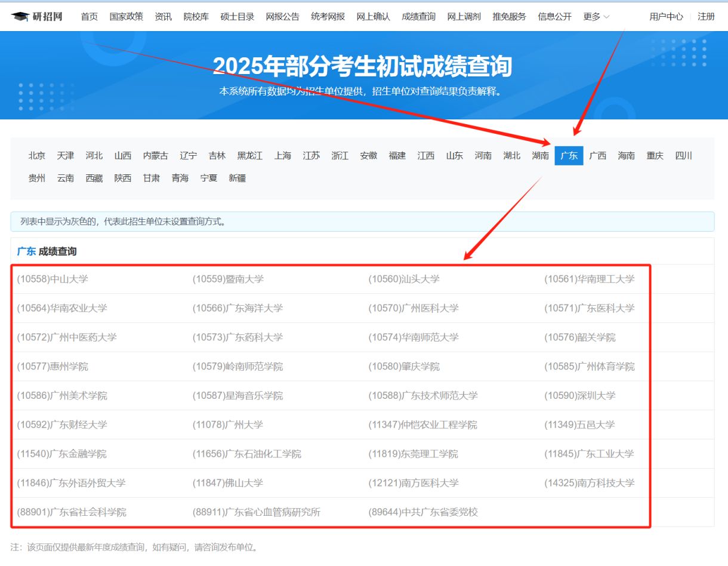Select province 内蒙古
This screenshot has height=566, width=728.
point(156,156)
